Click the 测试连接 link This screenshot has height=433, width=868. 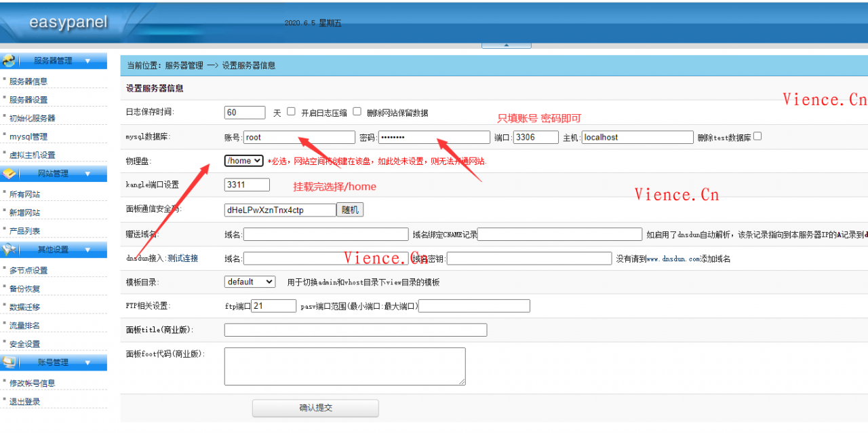pos(183,259)
